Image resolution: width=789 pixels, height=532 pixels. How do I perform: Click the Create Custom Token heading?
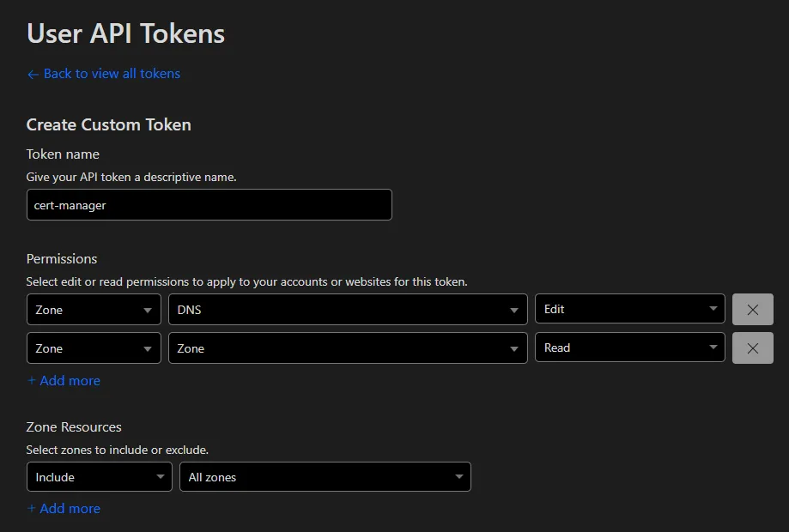click(x=108, y=124)
